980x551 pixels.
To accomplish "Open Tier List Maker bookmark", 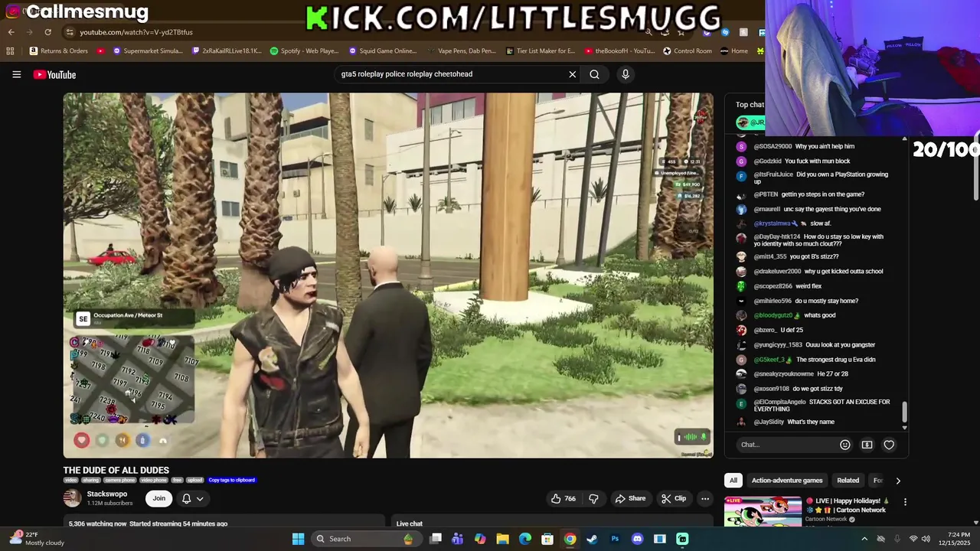I will tap(540, 51).
